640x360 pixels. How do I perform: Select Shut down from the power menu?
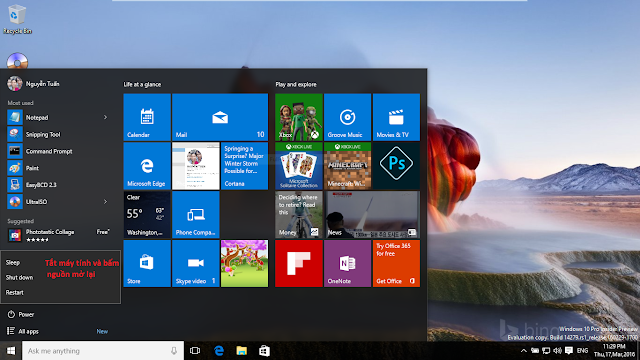pos(19,278)
